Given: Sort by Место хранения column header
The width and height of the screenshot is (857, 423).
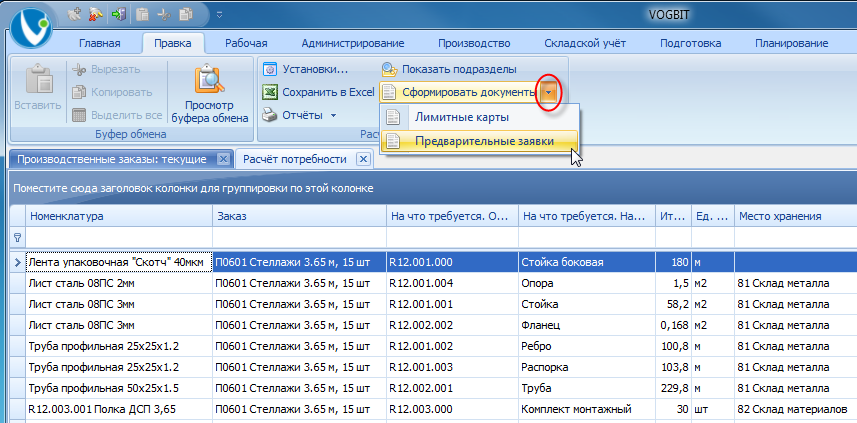Looking at the screenshot, I should [x=796, y=216].
